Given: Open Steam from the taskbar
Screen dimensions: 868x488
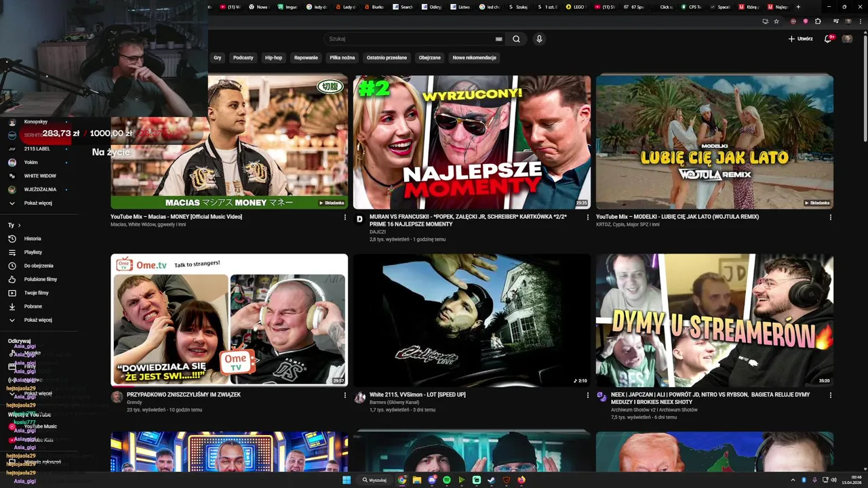Looking at the screenshot, I should click(x=491, y=480).
